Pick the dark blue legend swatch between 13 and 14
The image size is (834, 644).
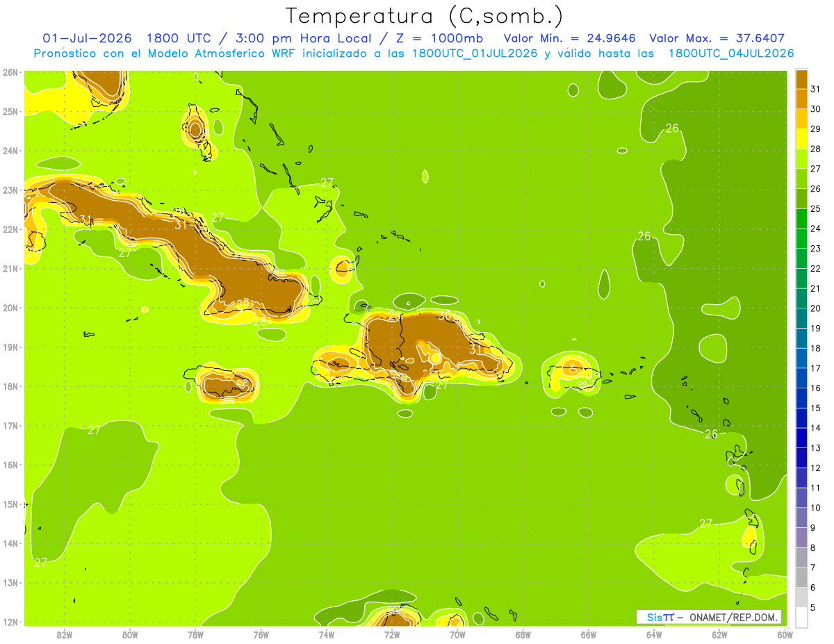click(801, 438)
